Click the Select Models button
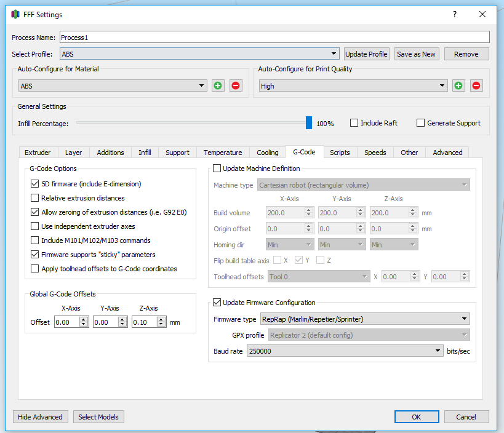The image size is (504, 433). (98, 416)
